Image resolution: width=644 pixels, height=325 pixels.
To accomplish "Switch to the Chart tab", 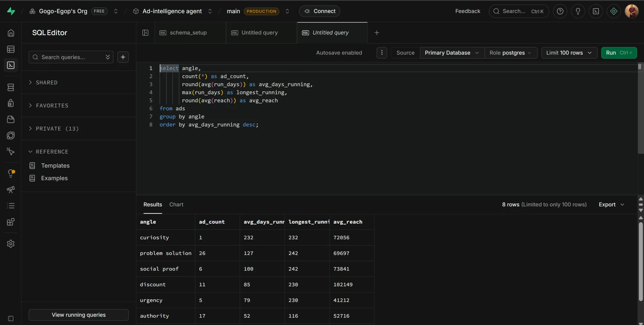I will pyautogui.click(x=176, y=205).
